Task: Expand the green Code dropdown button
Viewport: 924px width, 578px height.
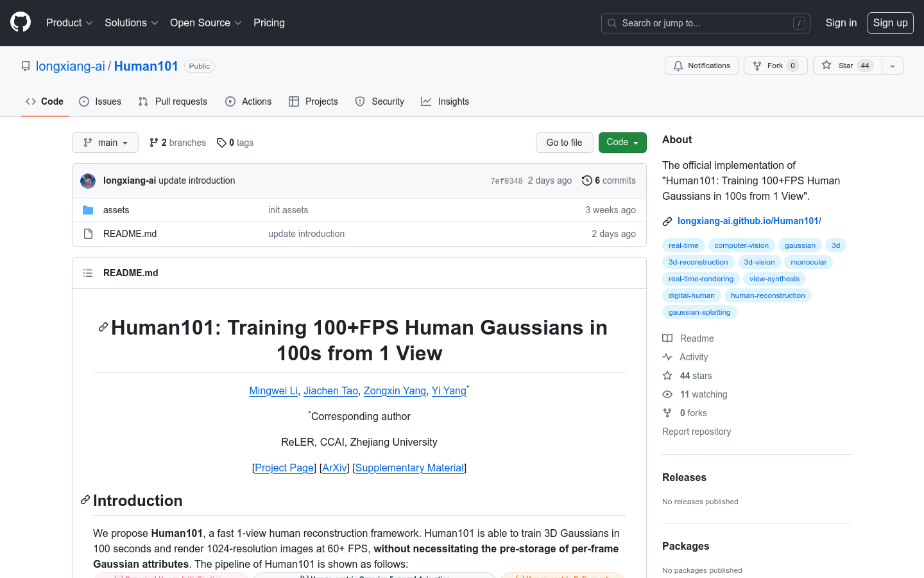Action: (x=622, y=143)
